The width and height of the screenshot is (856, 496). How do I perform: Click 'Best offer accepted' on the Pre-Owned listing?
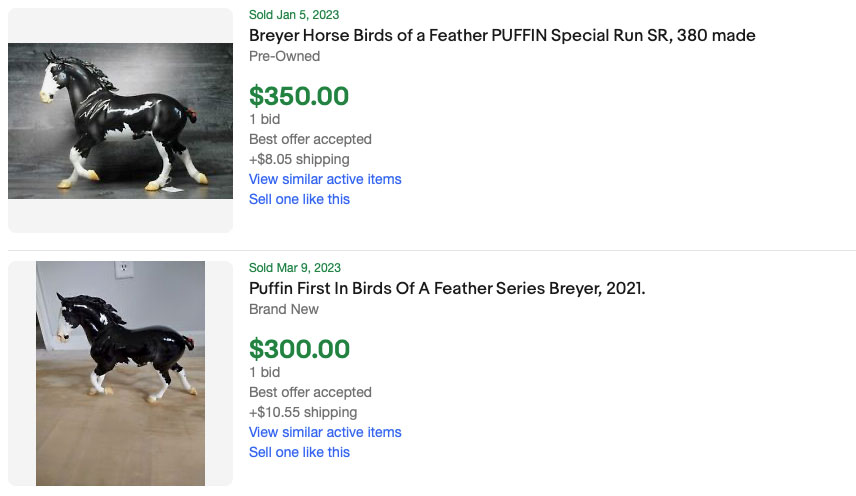pyautogui.click(x=310, y=139)
